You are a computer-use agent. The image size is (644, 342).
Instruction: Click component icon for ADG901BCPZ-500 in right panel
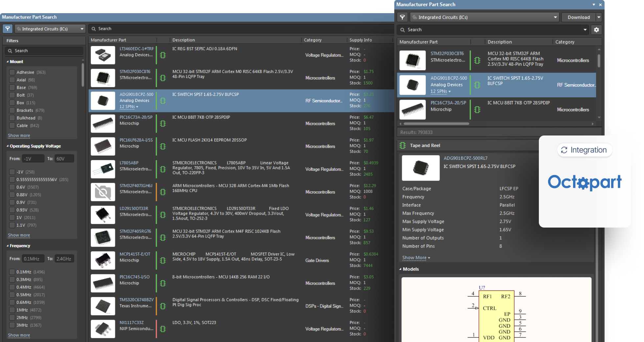(x=477, y=85)
